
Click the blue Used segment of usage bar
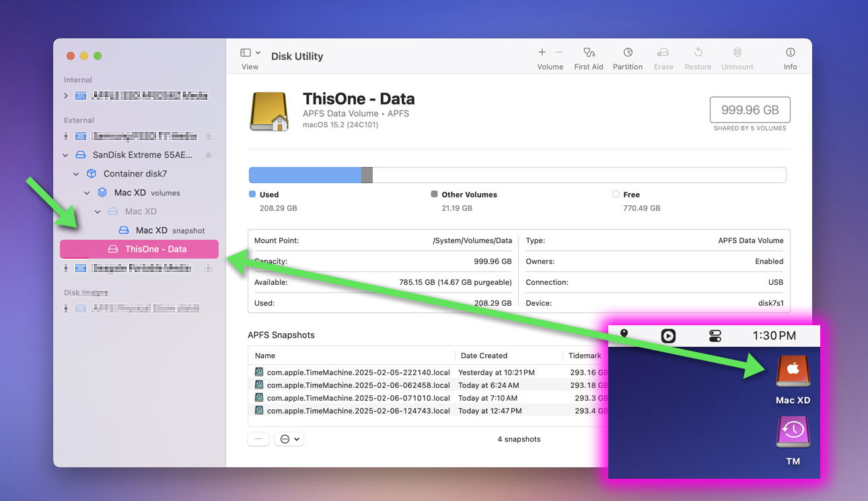[x=305, y=175]
